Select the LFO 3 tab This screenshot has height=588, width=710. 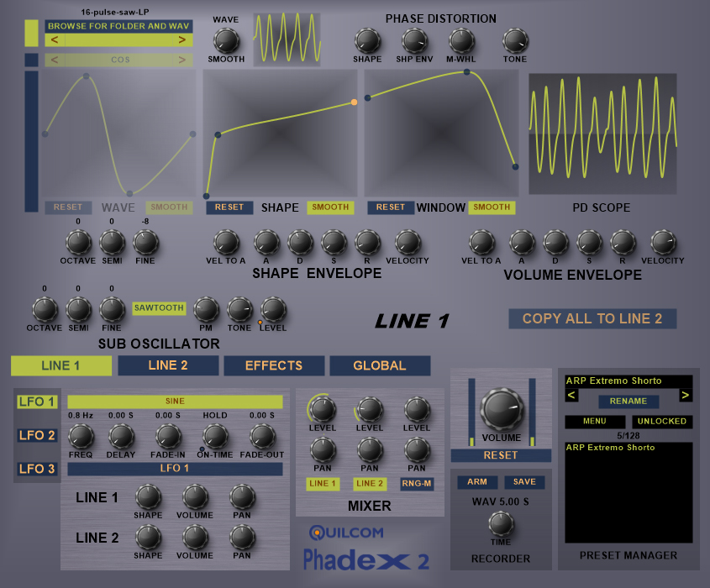click(37, 469)
